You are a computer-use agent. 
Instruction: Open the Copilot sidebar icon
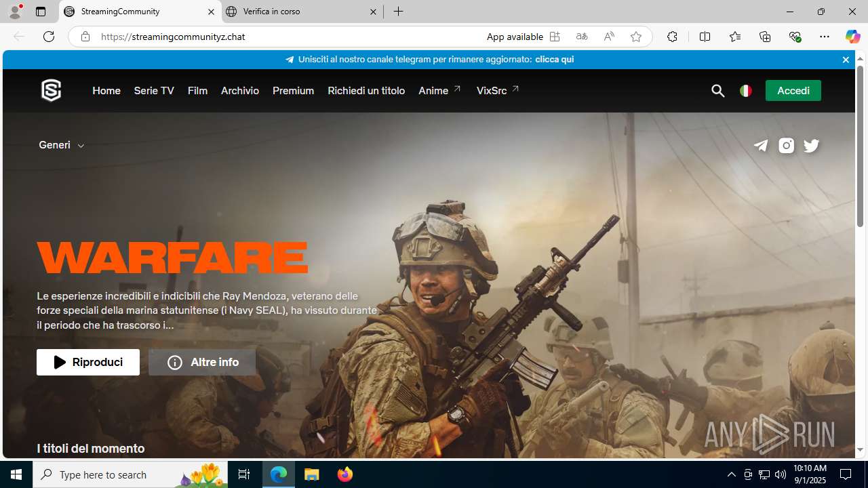tap(852, 37)
